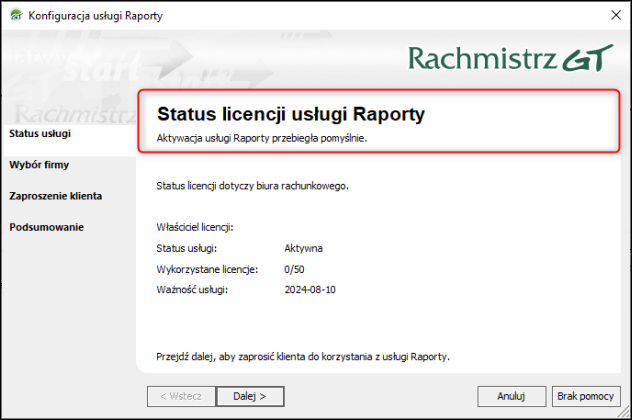Viewport: 632px width, 420px height.
Task: Click the window title Konfiguracja usługi Raporty
Action: click(96, 16)
